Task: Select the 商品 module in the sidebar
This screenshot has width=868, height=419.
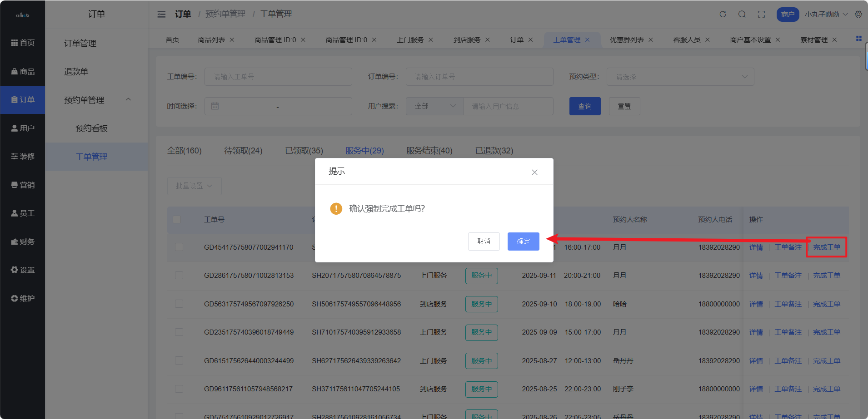Action: (x=23, y=71)
